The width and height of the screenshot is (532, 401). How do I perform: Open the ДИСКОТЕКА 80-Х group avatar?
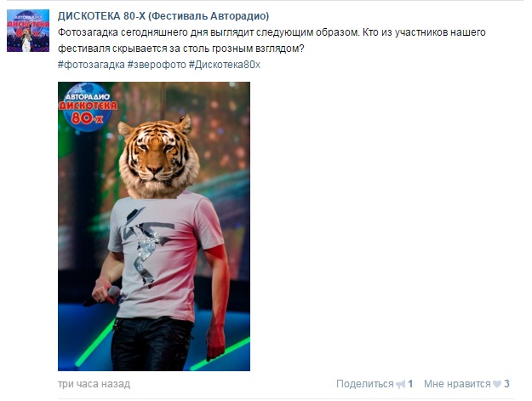[x=28, y=31]
